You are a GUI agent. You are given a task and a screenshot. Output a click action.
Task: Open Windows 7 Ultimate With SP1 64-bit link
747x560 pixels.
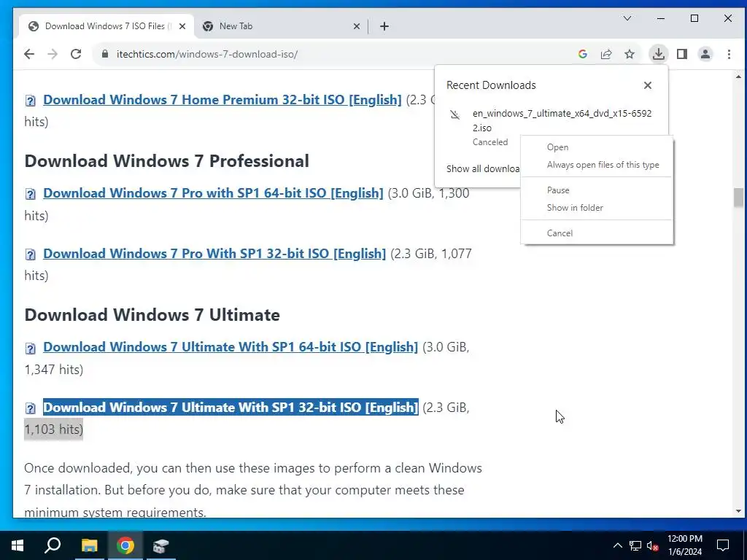click(231, 346)
